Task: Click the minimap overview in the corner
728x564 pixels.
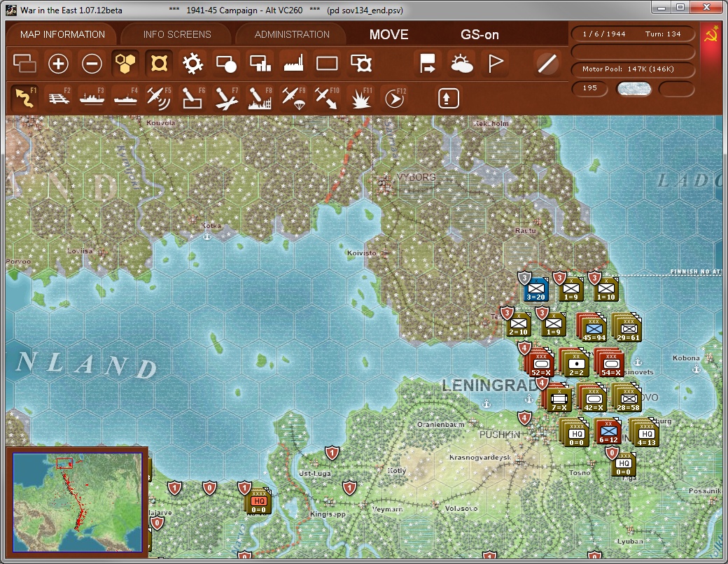Action: click(x=77, y=502)
